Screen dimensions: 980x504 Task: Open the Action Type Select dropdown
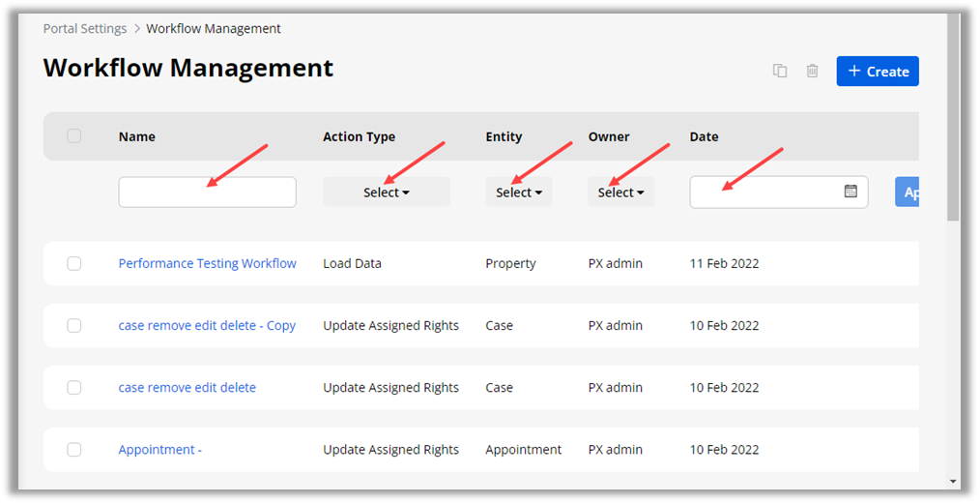point(386,193)
